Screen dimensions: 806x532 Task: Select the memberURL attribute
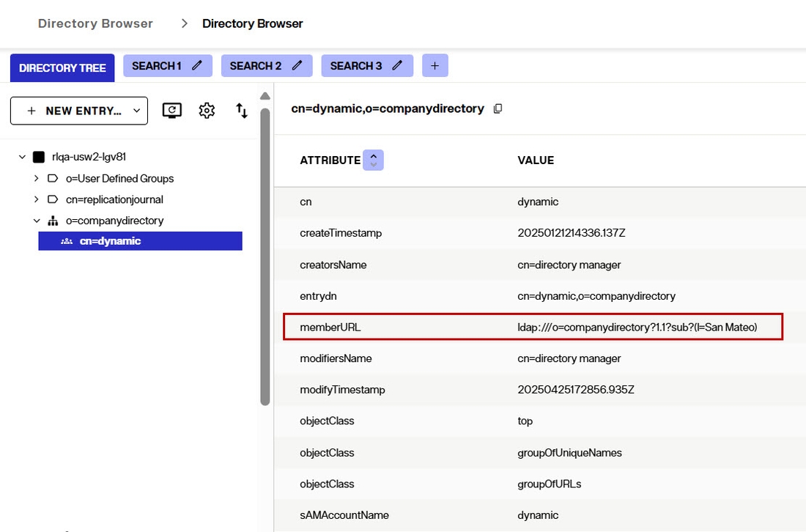point(330,328)
